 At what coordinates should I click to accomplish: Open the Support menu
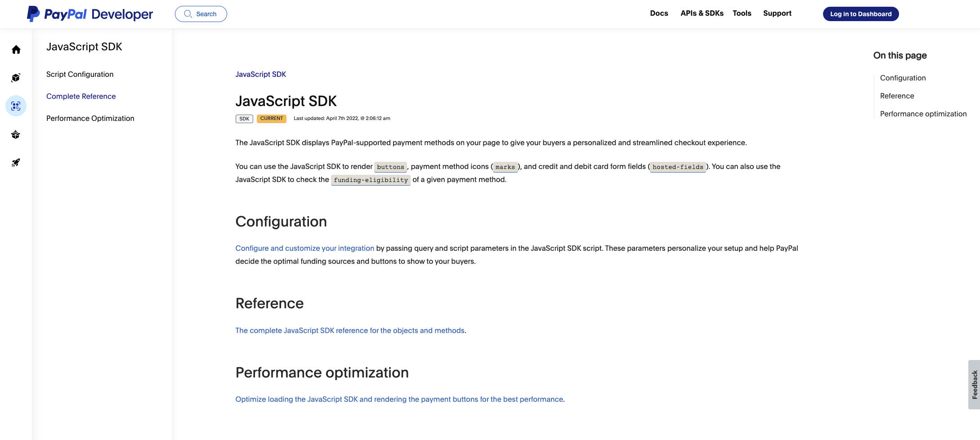[x=777, y=13]
